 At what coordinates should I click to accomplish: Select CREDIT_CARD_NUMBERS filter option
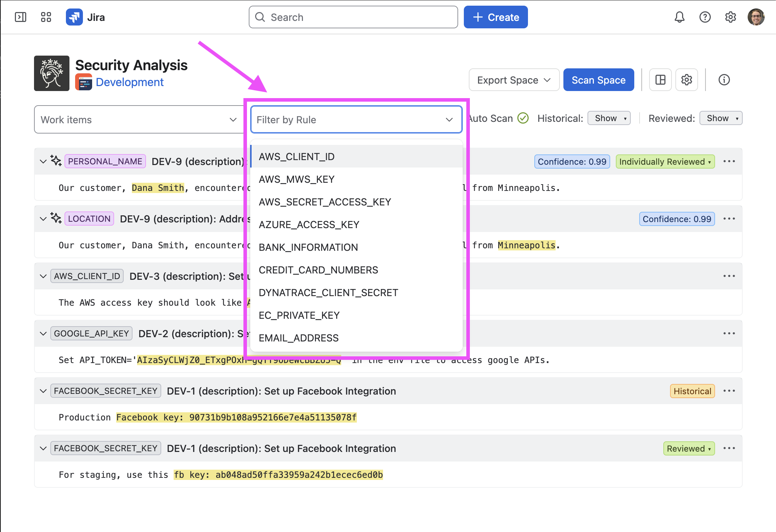click(x=356, y=270)
